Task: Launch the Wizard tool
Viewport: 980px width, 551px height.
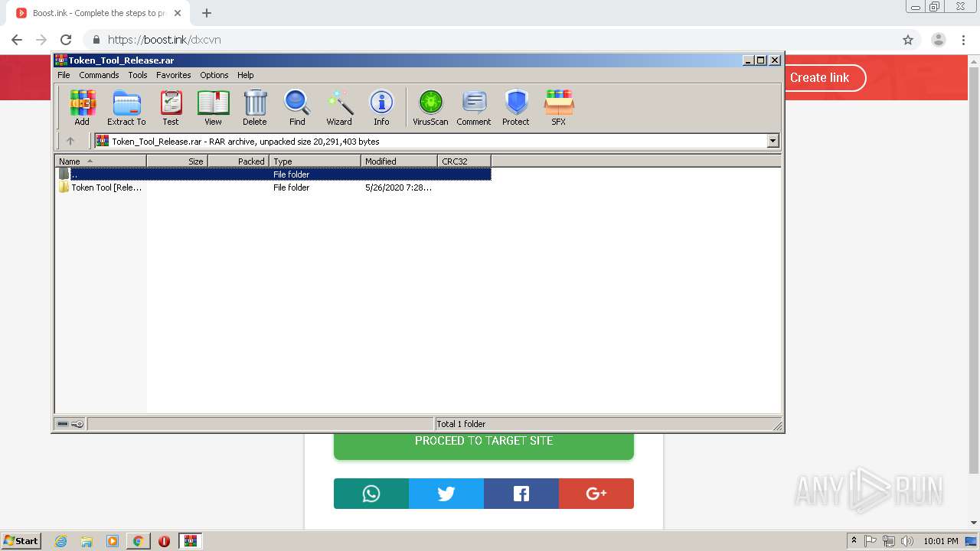Action: [339, 107]
